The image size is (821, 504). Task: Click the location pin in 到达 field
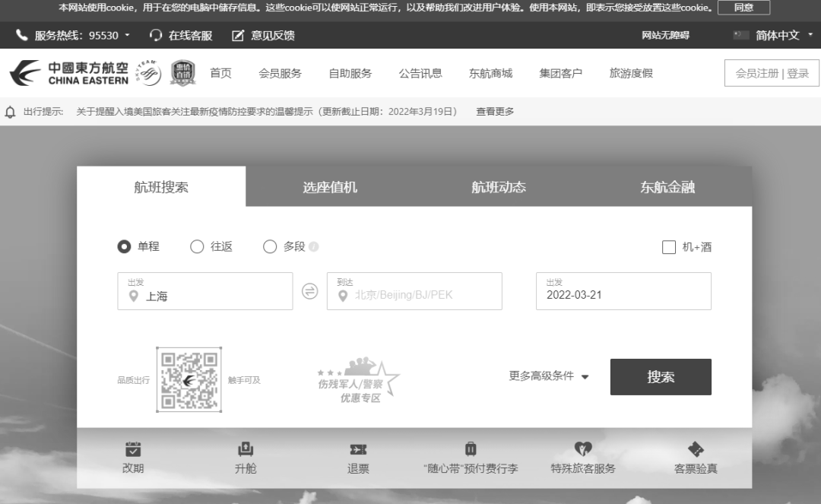[x=343, y=296]
